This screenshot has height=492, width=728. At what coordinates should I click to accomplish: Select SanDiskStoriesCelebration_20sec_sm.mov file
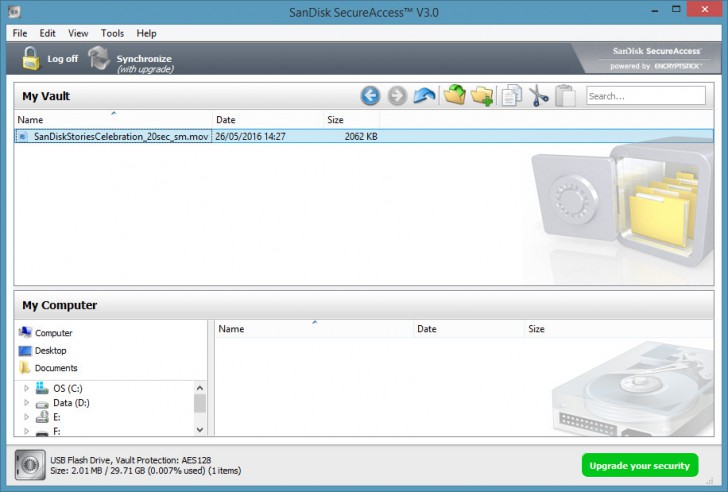[121, 136]
